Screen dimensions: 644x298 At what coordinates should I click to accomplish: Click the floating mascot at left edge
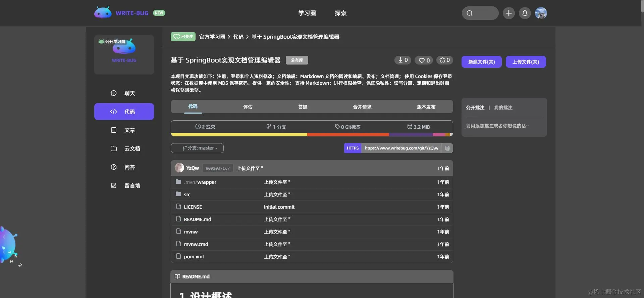[9, 245]
